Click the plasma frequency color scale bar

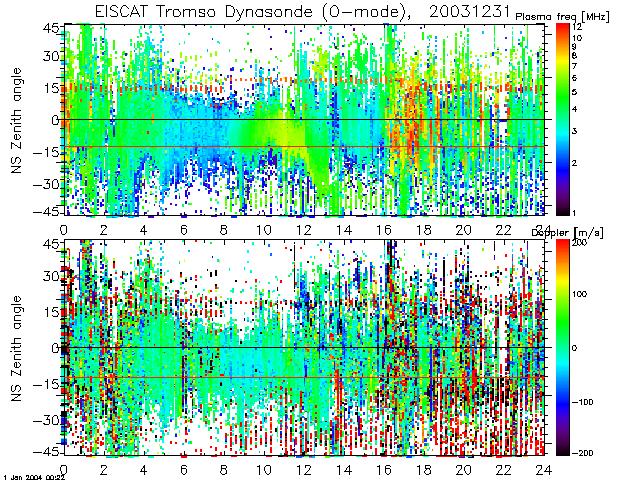[563, 119]
